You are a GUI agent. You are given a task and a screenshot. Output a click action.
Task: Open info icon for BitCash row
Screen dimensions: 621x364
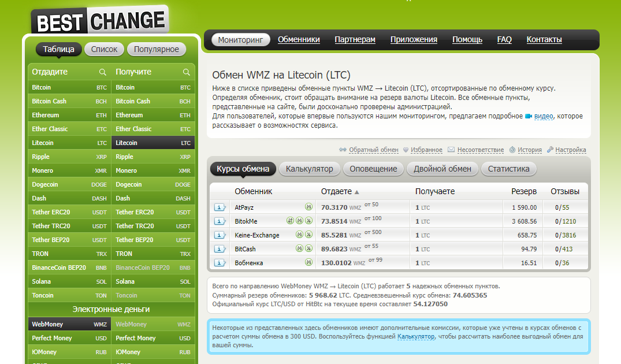pos(220,249)
